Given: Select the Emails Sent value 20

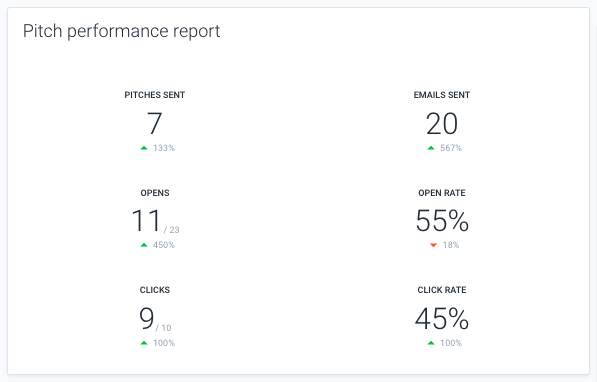Looking at the screenshot, I should (442, 123).
